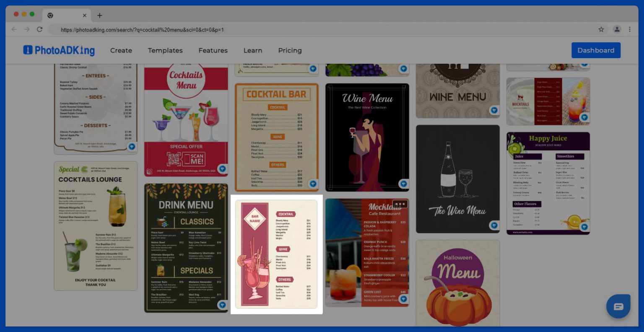Download the Drink Menu cocktail lounge template

click(222, 305)
